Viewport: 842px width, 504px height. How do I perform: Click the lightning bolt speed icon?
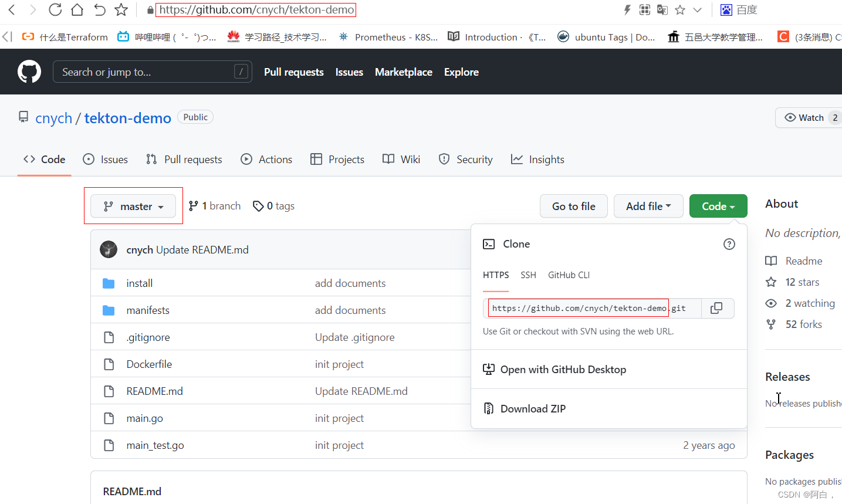(627, 9)
